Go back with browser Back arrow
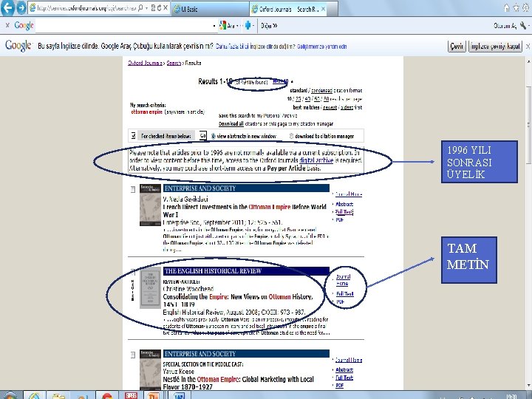This screenshot has height=399, width=532. pyautogui.click(x=7, y=8)
